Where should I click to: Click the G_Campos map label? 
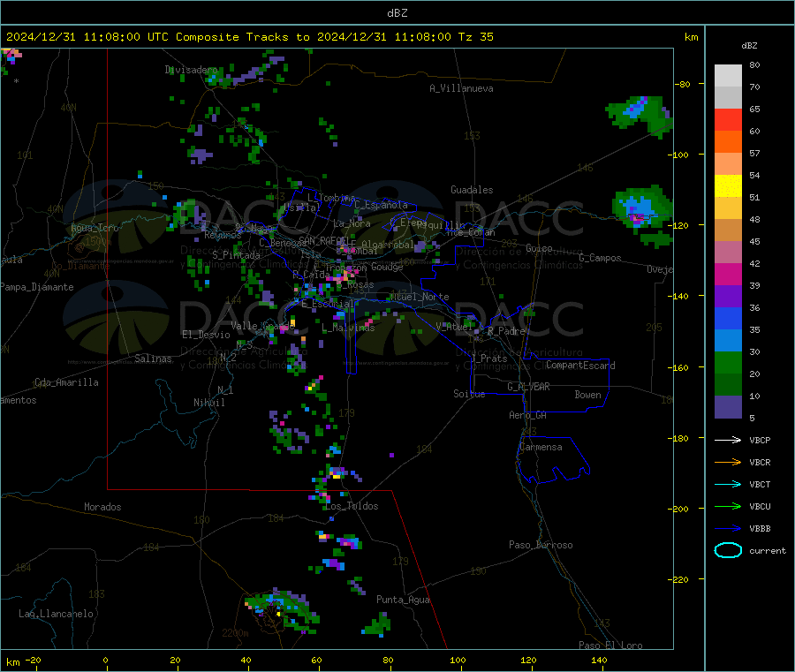tap(600, 258)
